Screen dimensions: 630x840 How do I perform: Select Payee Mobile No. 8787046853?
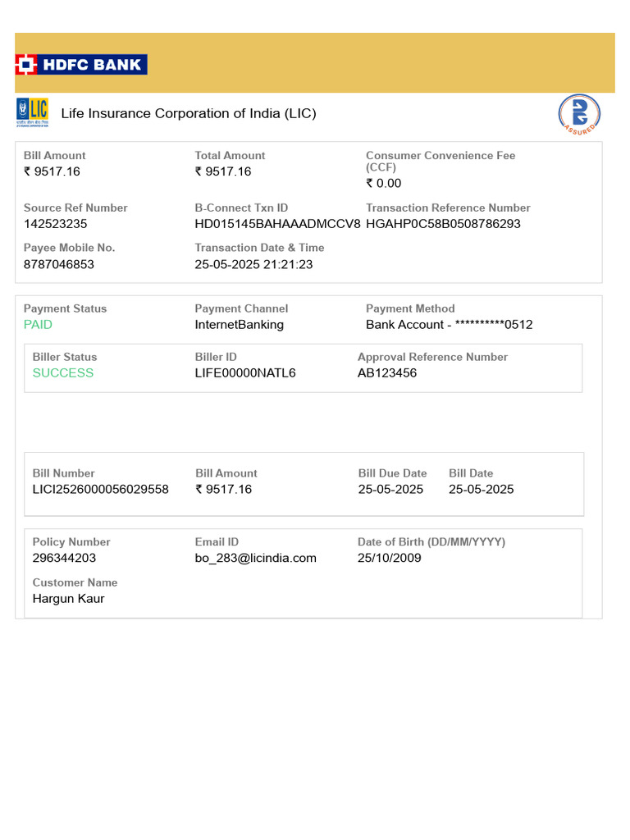[59, 265]
